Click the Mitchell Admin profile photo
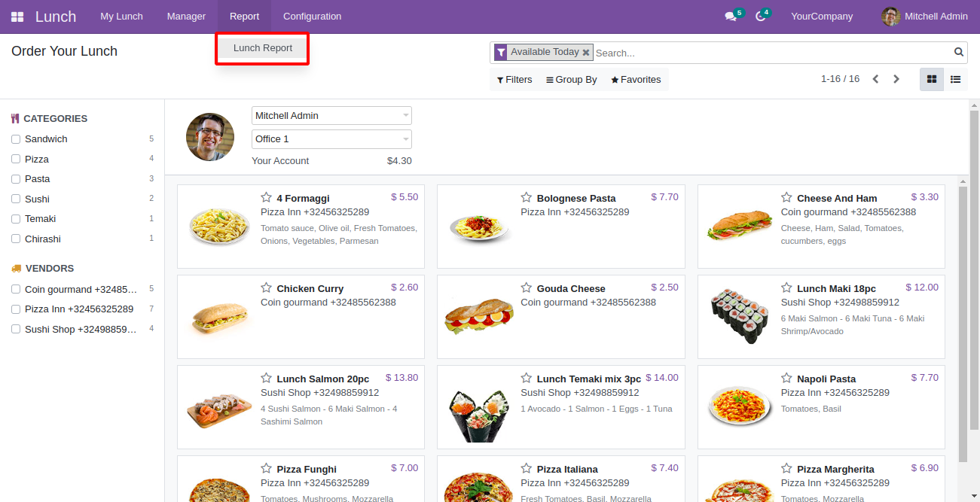980x502 pixels. [x=210, y=137]
